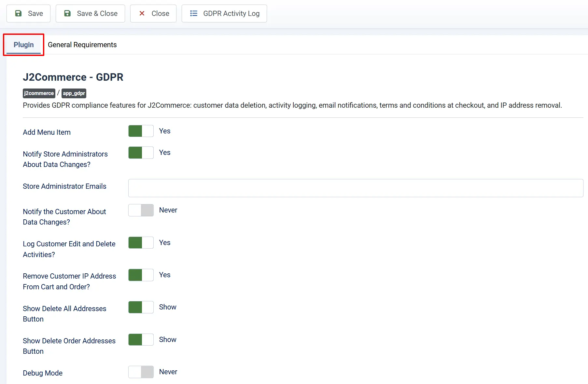Close the plugin editor without saving

pyautogui.click(x=153, y=13)
